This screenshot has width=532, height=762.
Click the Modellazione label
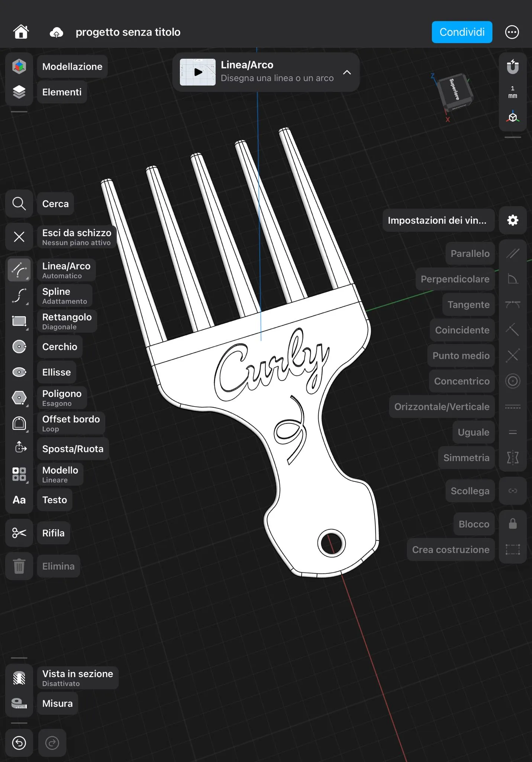[x=72, y=67]
